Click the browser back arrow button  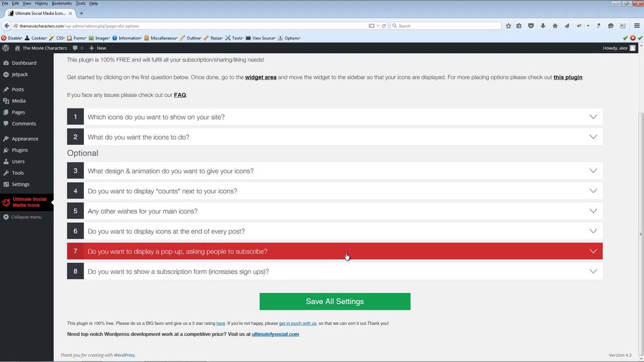coord(7,26)
